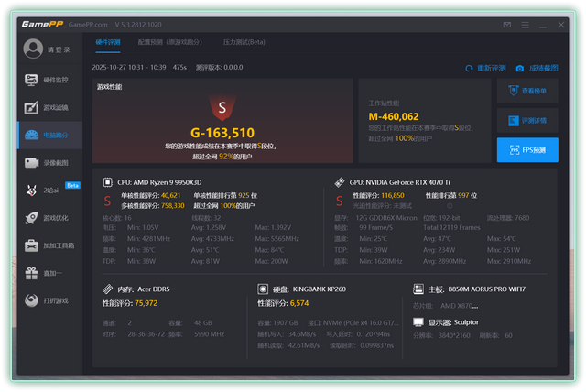The image size is (586, 392).
Task: Click the GamePP.com website link
Action: (88, 25)
